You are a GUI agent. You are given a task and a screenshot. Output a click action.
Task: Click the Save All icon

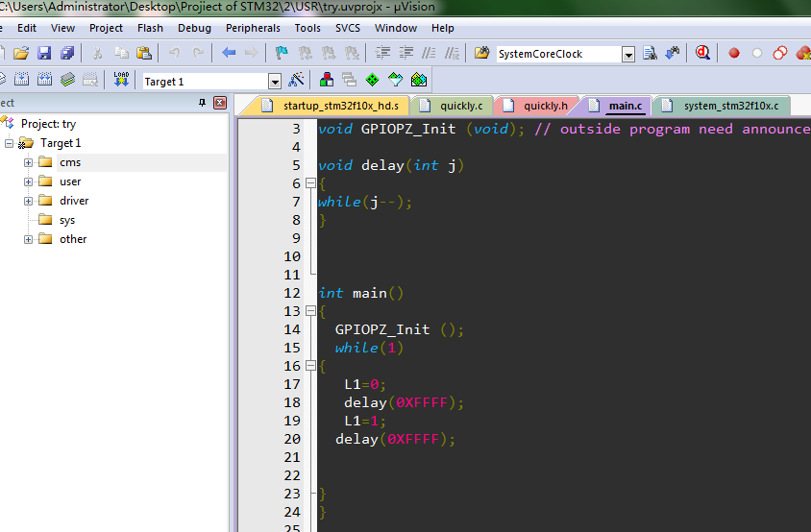point(67,53)
